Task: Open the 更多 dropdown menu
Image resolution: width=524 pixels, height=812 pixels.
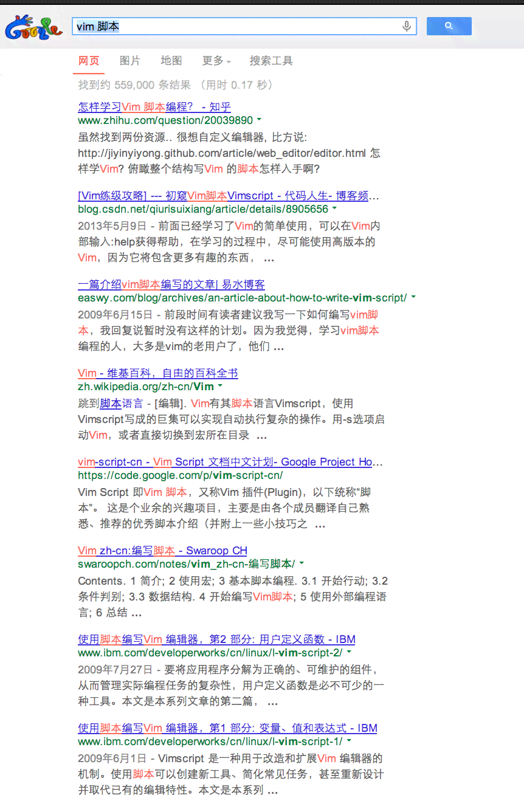Action: pos(216,61)
